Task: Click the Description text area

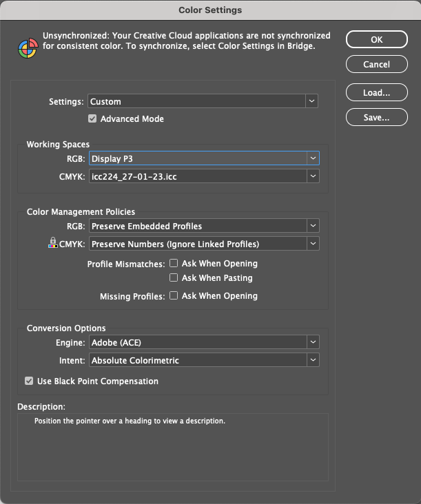Action: tap(173, 447)
